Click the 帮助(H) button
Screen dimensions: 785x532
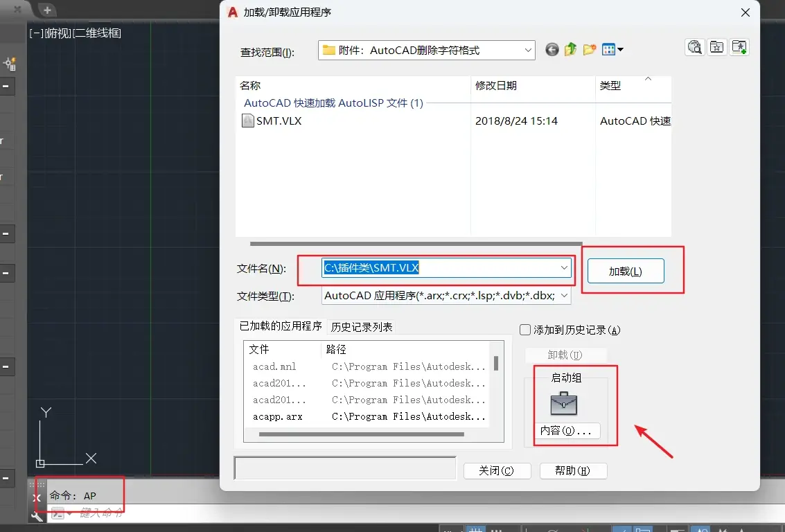coord(573,470)
